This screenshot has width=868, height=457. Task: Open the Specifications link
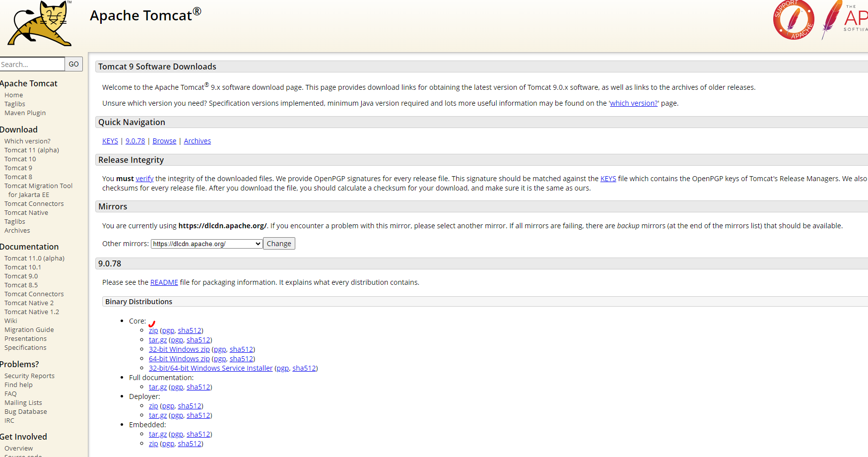click(x=25, y=348)
